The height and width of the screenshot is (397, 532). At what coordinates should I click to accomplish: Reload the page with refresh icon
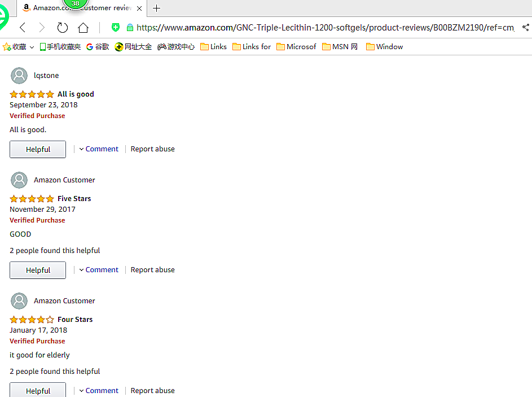point(63,28)
